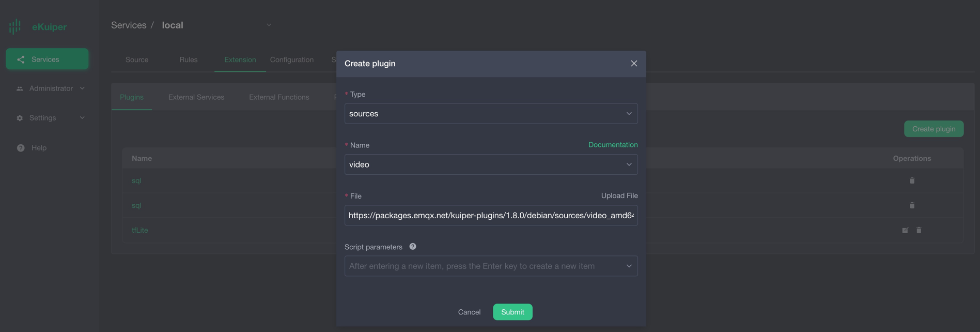Open the Help sidebar item
The width and height of the screenshot is (980, 332).
pyautogui.click(x=39, y=148)
